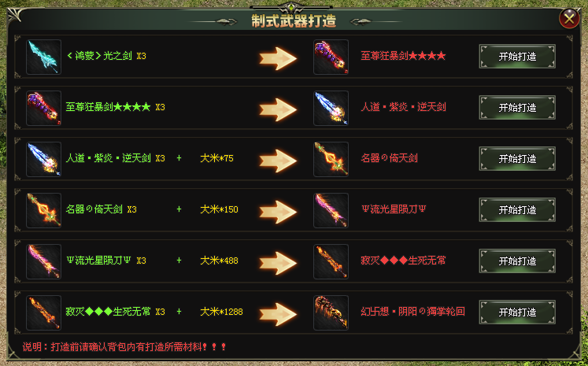Select the 寂灭◆◆◆生死无常 result icon

point(331,261)
